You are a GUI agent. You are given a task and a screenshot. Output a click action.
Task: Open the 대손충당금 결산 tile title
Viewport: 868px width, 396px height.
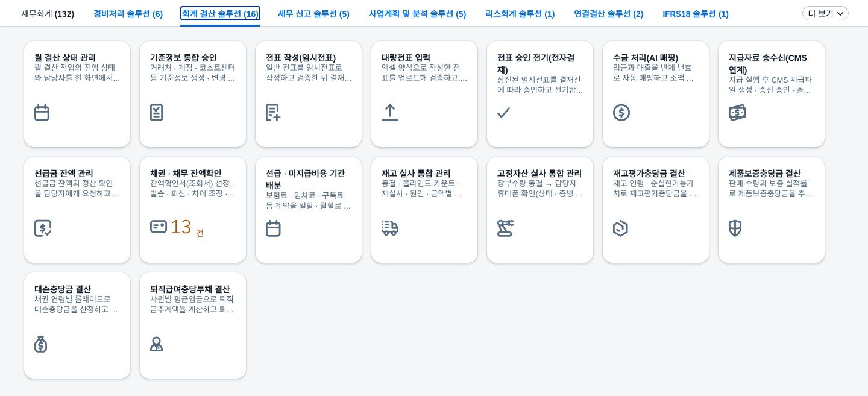tap(63, 289)
